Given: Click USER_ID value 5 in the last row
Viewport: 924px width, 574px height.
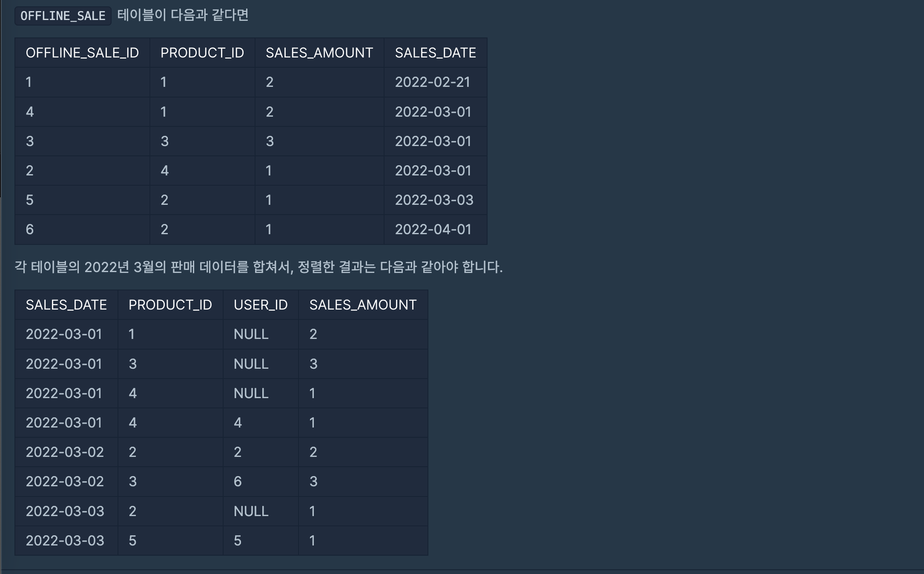Looking at the screenshot, I should [x=238, y=541].
